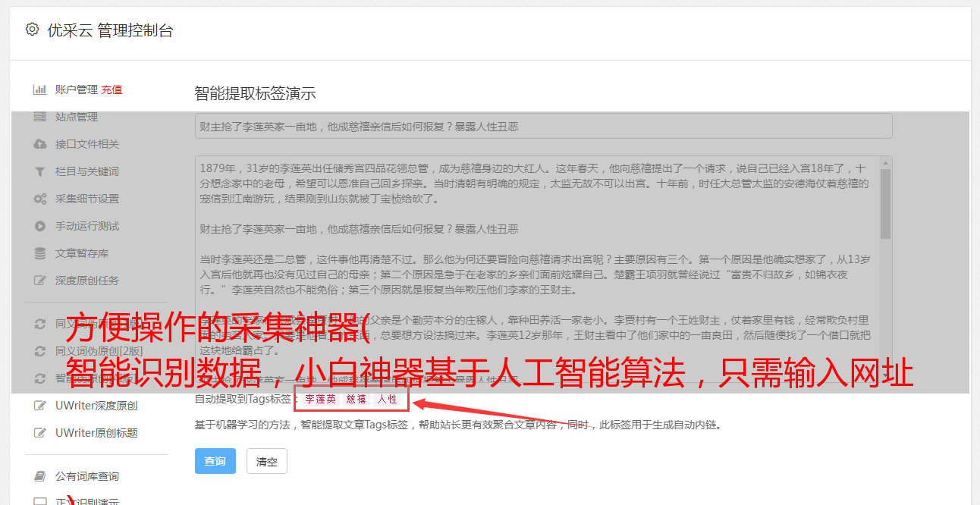Click the book icon for 公有词库查询

[x=39, y=476]
